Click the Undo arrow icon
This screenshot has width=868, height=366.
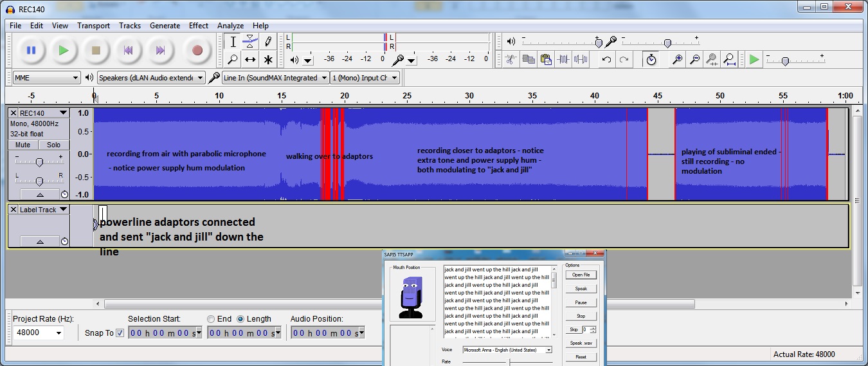606,60
